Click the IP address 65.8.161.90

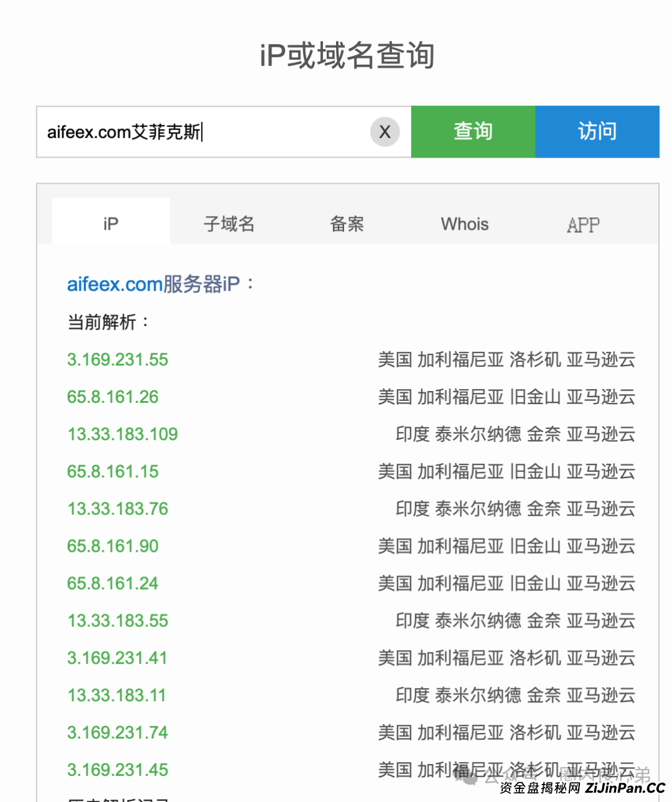coord(113,546)
